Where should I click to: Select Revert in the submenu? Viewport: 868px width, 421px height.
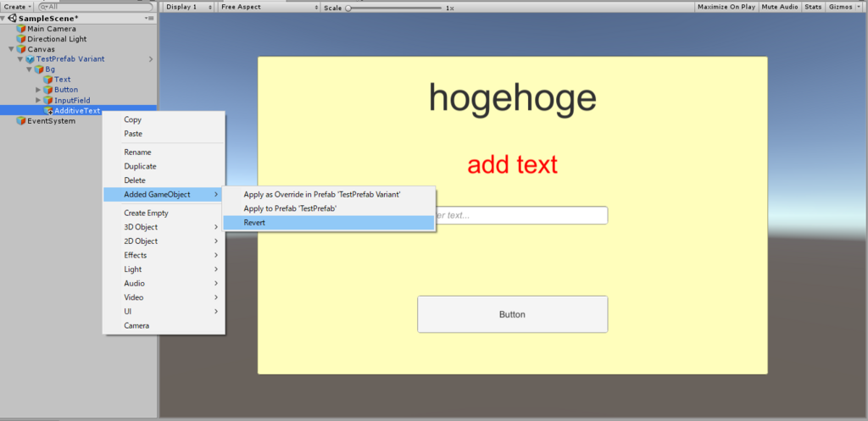(329, 223)
